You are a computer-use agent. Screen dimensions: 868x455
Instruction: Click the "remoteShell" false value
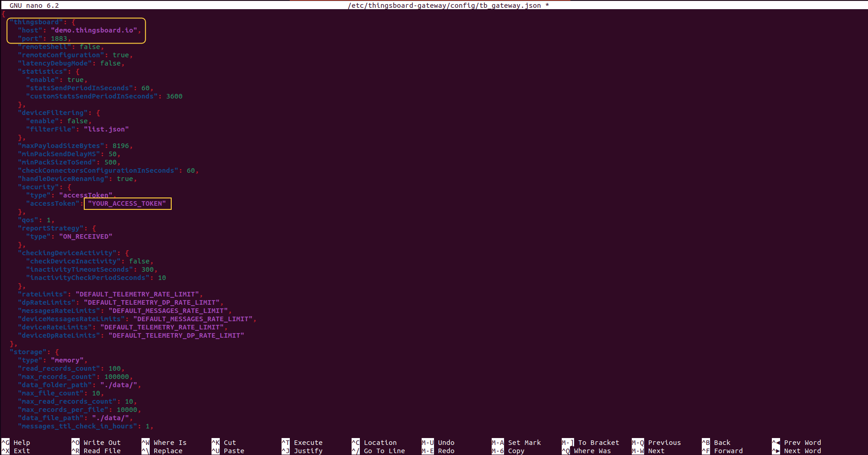click(90, 47)
